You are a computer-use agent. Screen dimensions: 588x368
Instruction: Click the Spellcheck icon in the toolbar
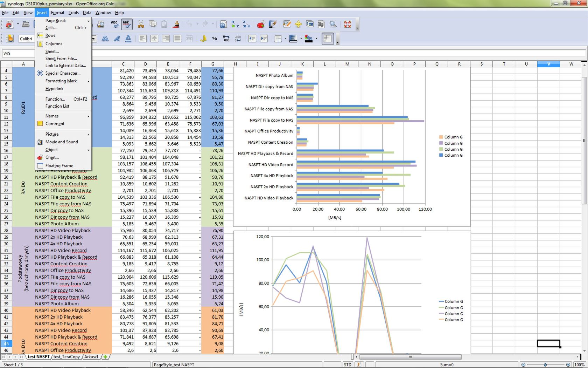coord(114,24)
